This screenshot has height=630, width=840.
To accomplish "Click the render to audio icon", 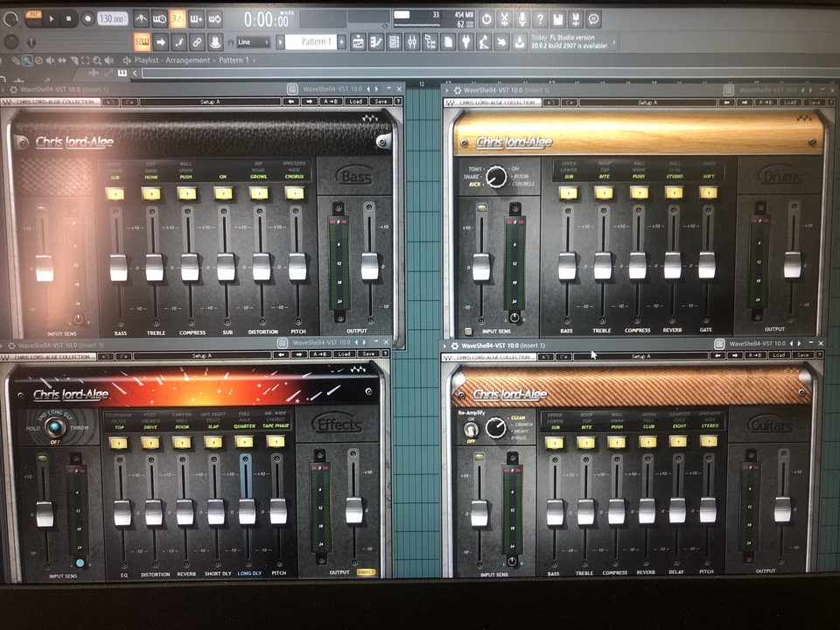I will (x=576, y=19).
